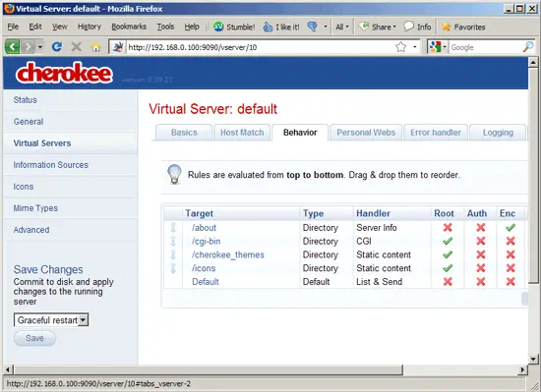
Task: Open the All topics dropdown
Action: [x=342, y=27]
